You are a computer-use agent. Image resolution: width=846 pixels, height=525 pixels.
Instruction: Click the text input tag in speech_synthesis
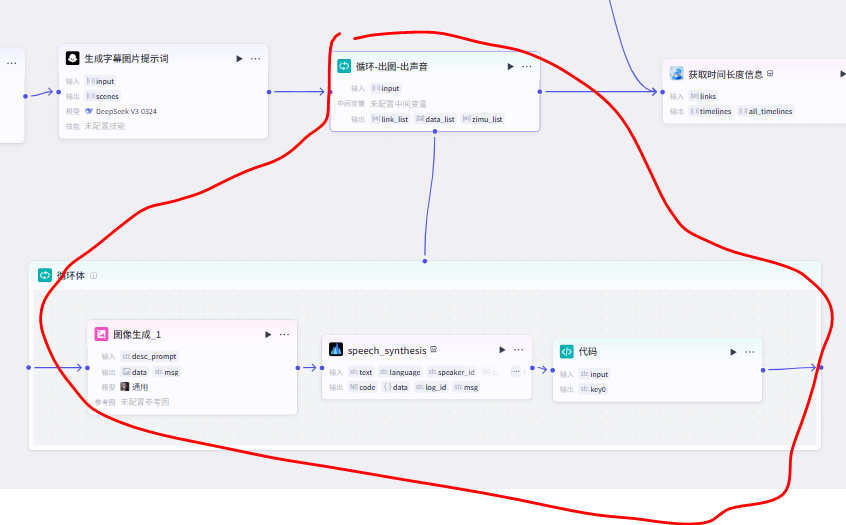(x=361, y=372)
